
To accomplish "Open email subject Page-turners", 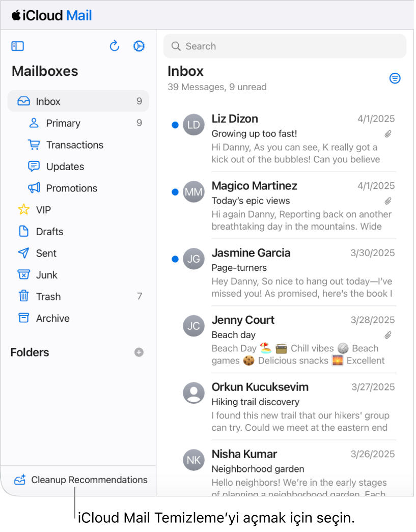I will coord(239,268).
